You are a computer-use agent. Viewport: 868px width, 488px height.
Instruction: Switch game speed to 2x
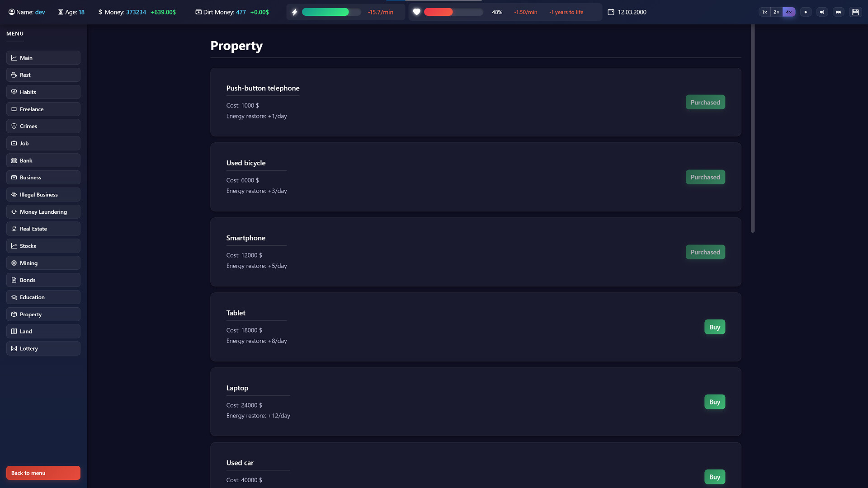coord(777,12)
